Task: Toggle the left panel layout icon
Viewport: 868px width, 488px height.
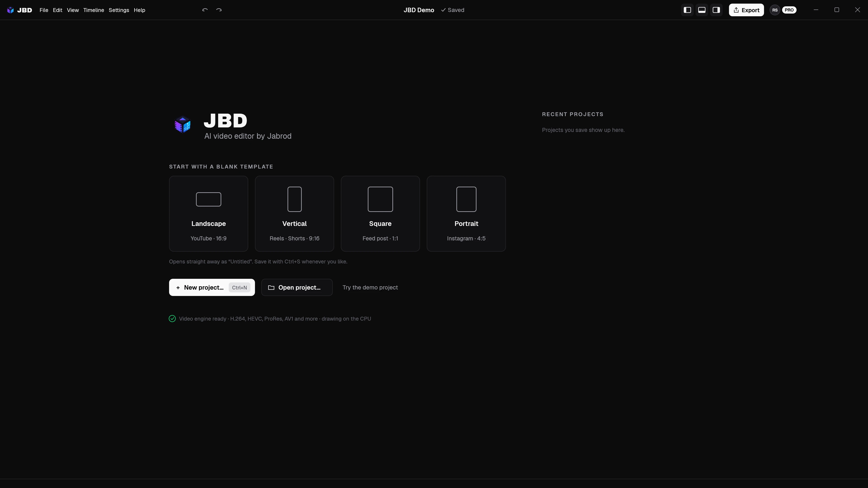Action: click(687, 10)
